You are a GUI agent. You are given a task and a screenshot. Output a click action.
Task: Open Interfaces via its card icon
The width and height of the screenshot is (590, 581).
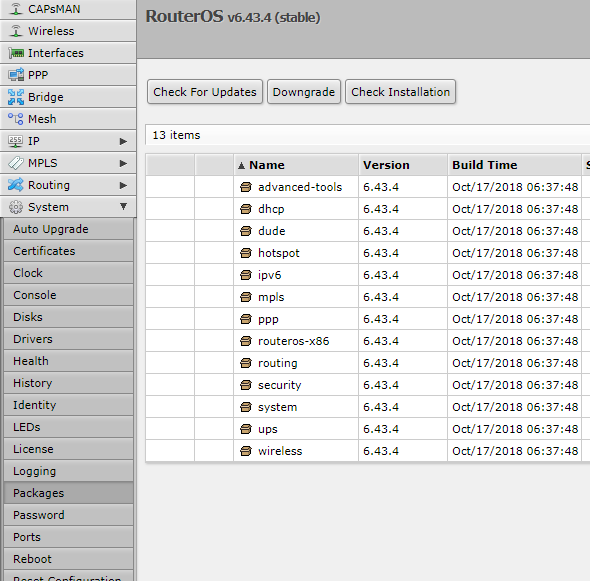16,53
